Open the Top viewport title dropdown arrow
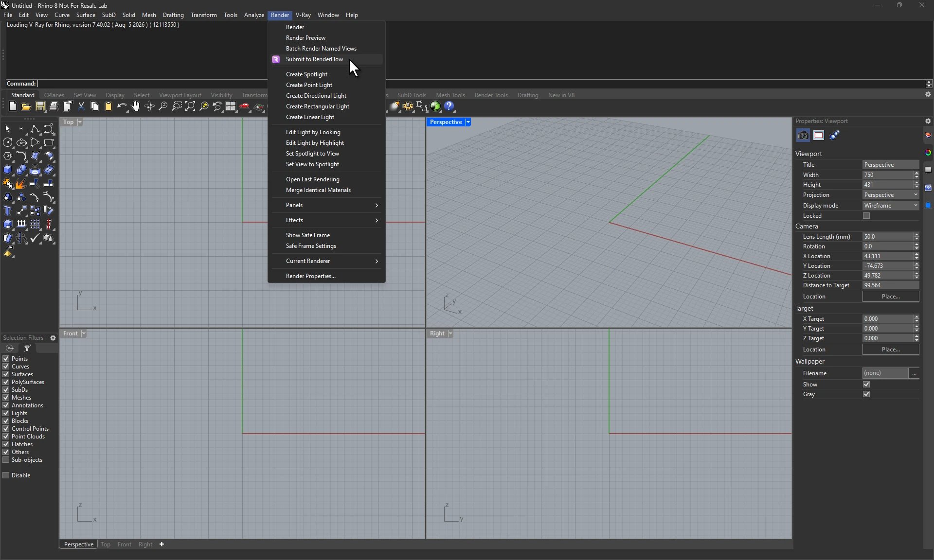The height and width of the screenshot is (560, 934). (80, 122)
